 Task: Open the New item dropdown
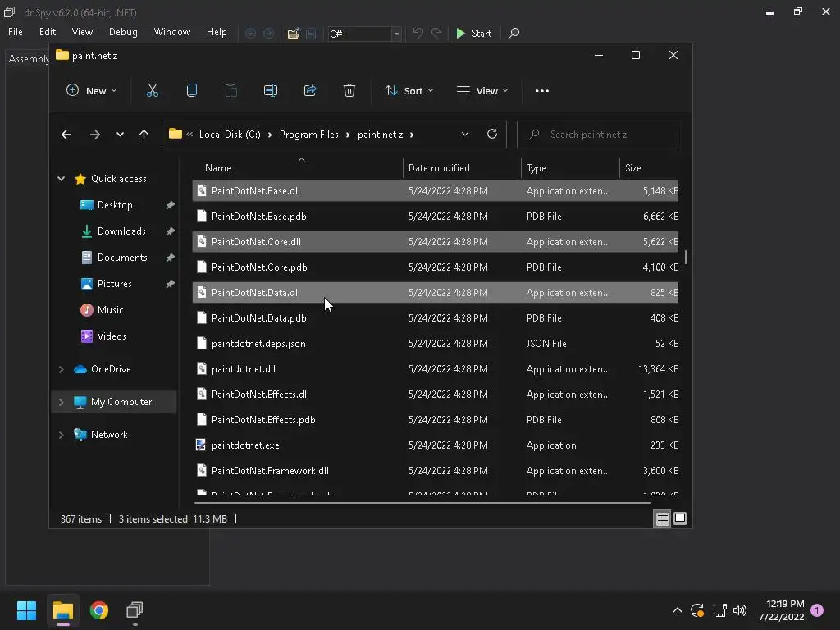[x=91, y=90]
